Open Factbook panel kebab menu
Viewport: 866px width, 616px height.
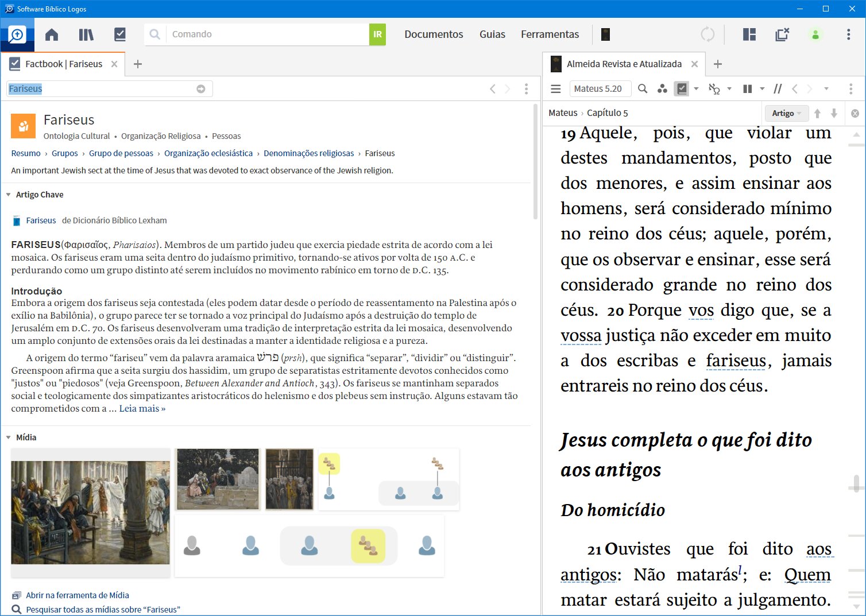tap(526, 89)
